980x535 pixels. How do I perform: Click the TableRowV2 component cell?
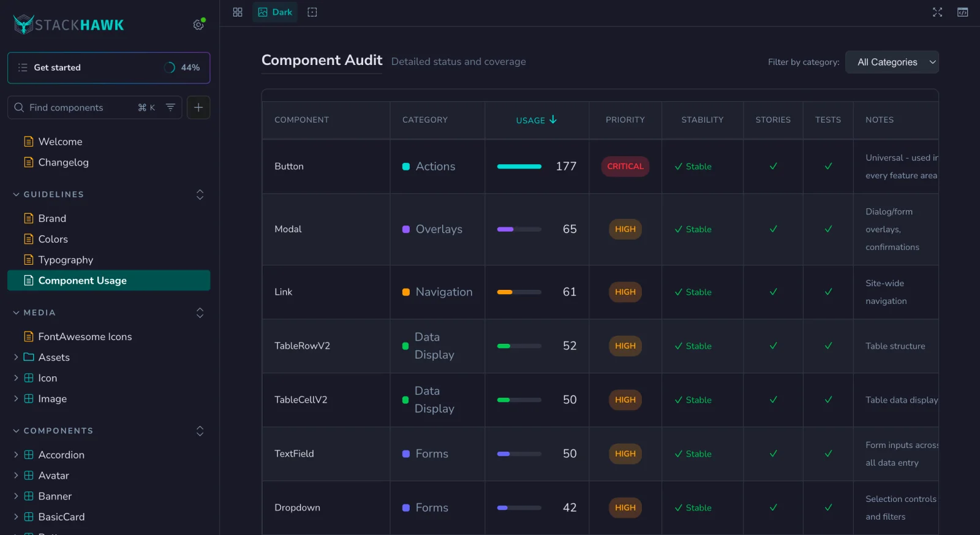(326, 346)
